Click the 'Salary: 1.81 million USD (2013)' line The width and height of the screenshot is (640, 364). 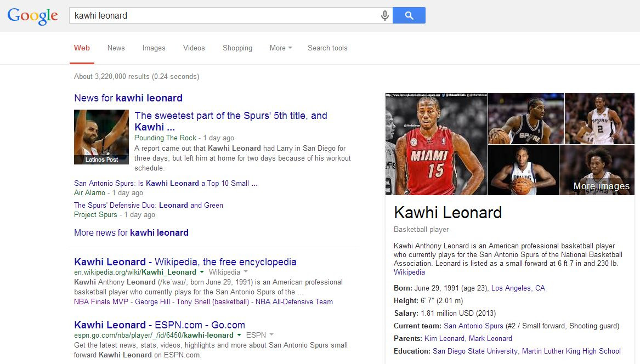point(444,314)
